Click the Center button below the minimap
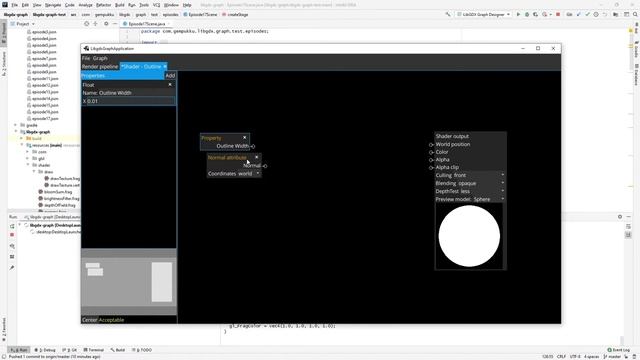 point(90,320)
